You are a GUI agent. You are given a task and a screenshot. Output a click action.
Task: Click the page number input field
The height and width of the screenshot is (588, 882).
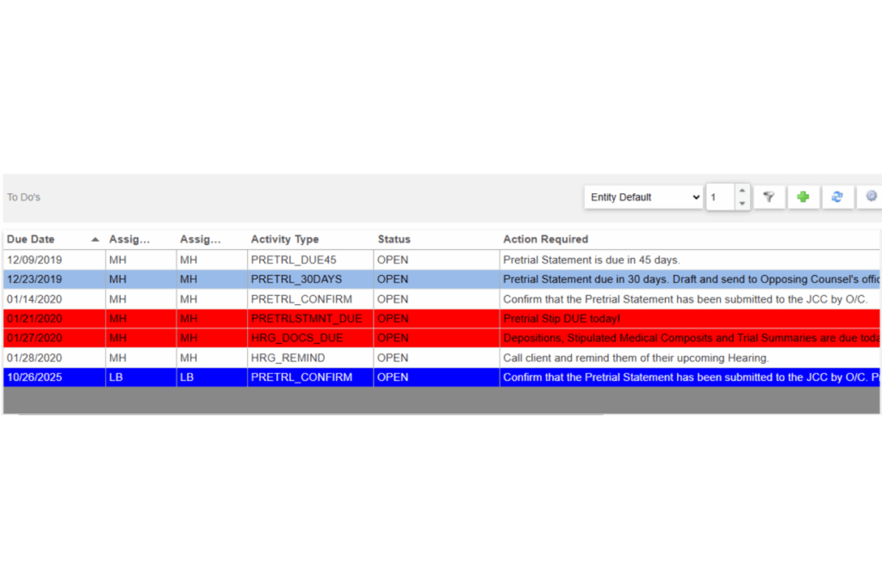click(x=720, y=197)
